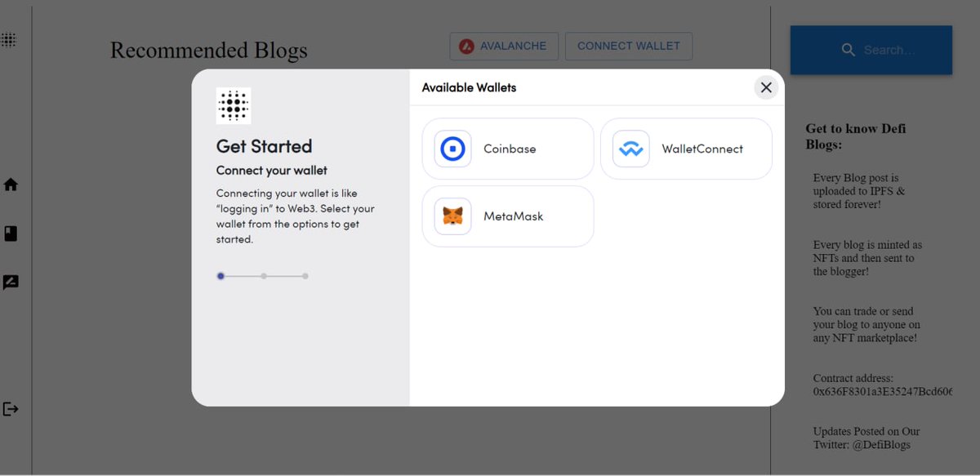Screen dimensions: 980x476
Task: Click the Recommended Blogs heading
Action: coord(209,51)
